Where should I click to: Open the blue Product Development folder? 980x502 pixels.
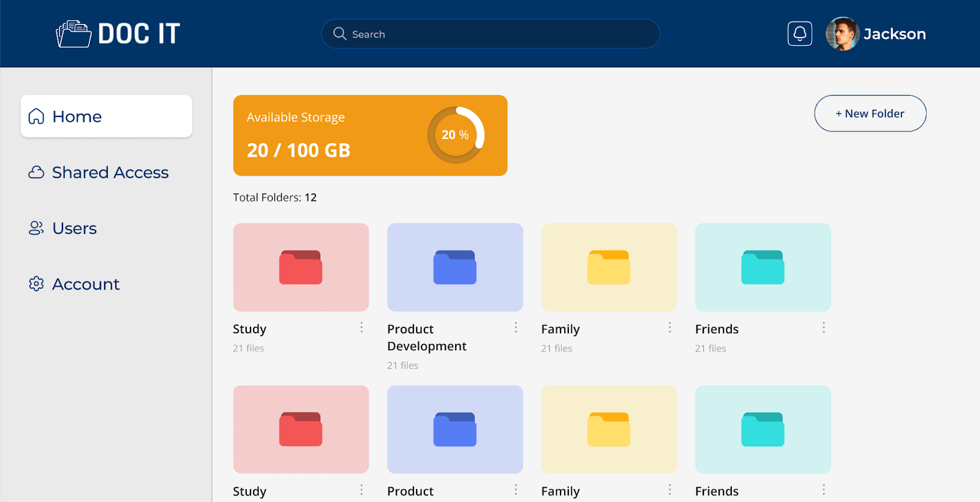coord(455,267)
